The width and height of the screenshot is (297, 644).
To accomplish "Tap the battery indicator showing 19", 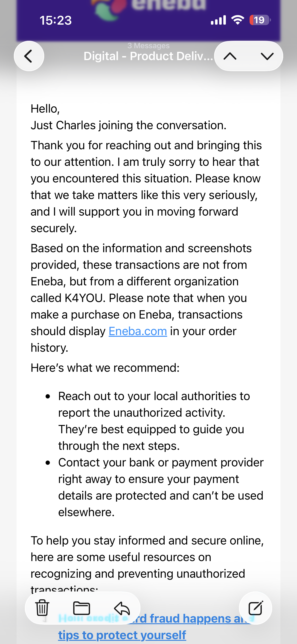I will coord(260,20).
